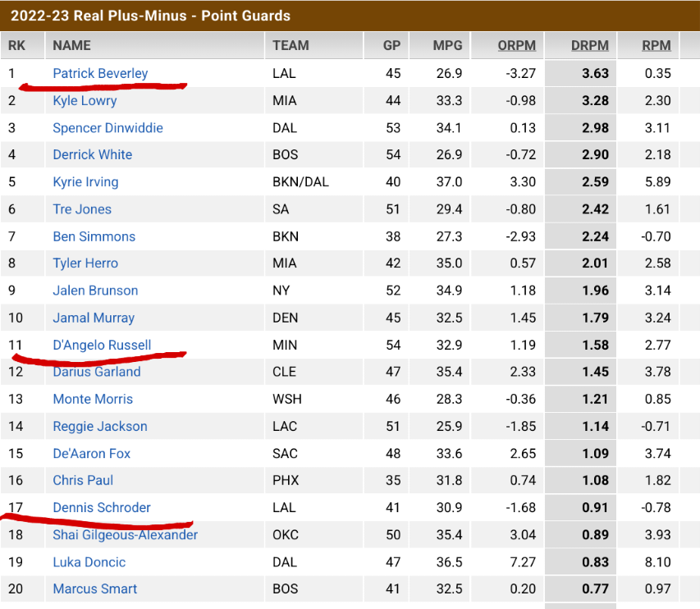The height and width of the screenshot is (609, 700).
Task: Click RPM value 8.10 for Doncic
Action: pos(657,561)
